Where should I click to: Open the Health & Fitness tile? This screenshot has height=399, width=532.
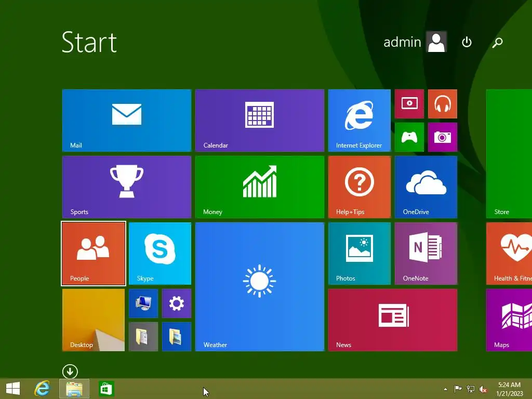pyautogui.click(x=509, y=254)
